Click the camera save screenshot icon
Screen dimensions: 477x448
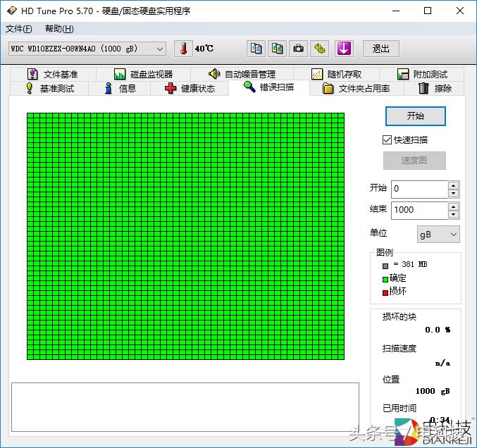pos(298,49)
